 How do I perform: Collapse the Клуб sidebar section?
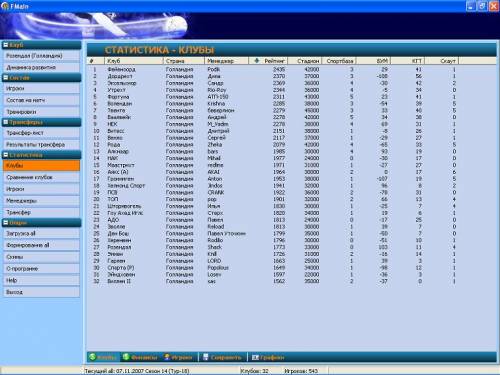5,45
